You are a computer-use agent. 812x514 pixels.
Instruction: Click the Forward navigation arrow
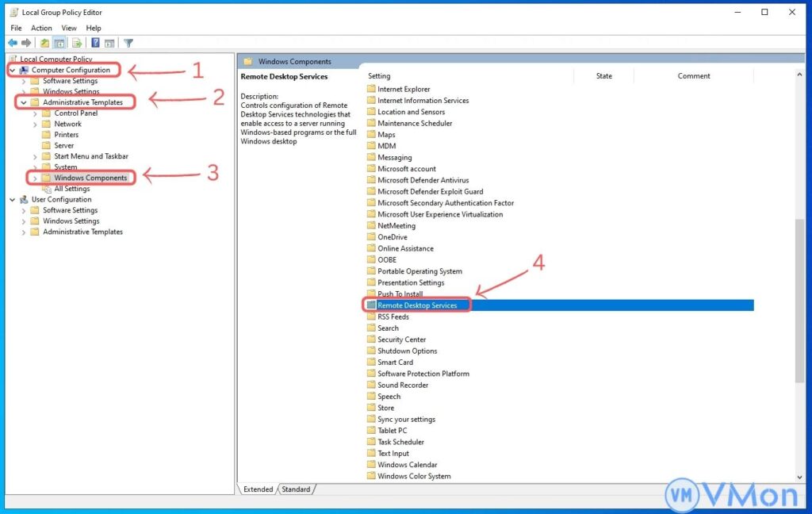pos(25,43)
